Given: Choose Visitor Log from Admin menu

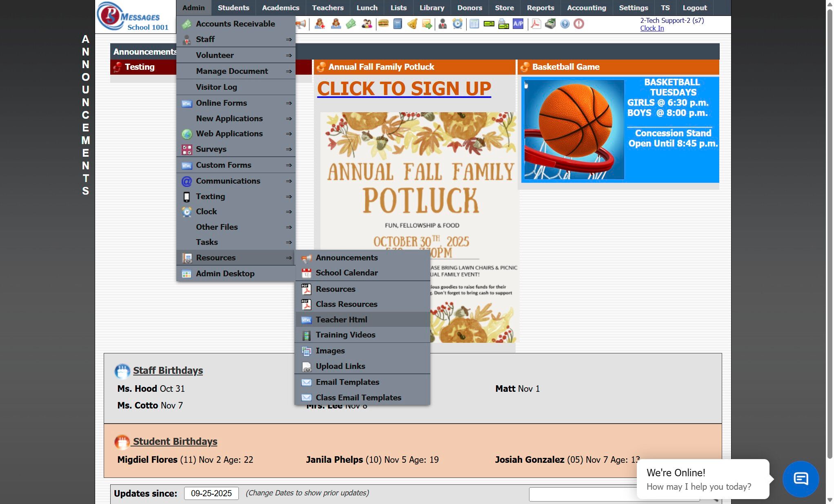Looking at the screenshot, I should click(x=216, y=87).
